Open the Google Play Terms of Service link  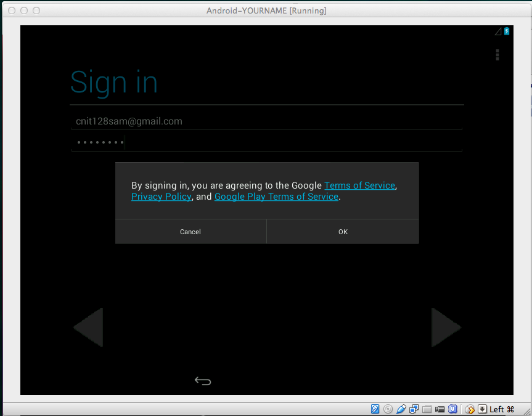[277, 197]
